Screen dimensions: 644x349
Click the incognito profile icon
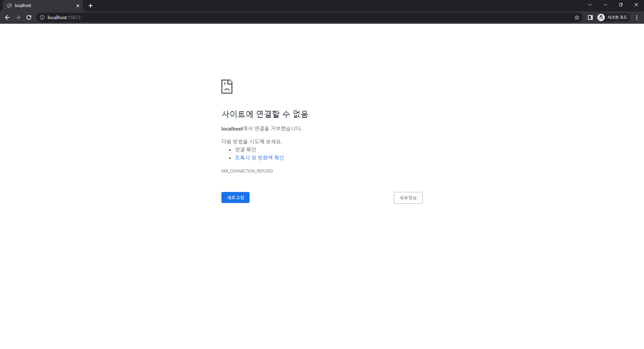coord(601,17)
